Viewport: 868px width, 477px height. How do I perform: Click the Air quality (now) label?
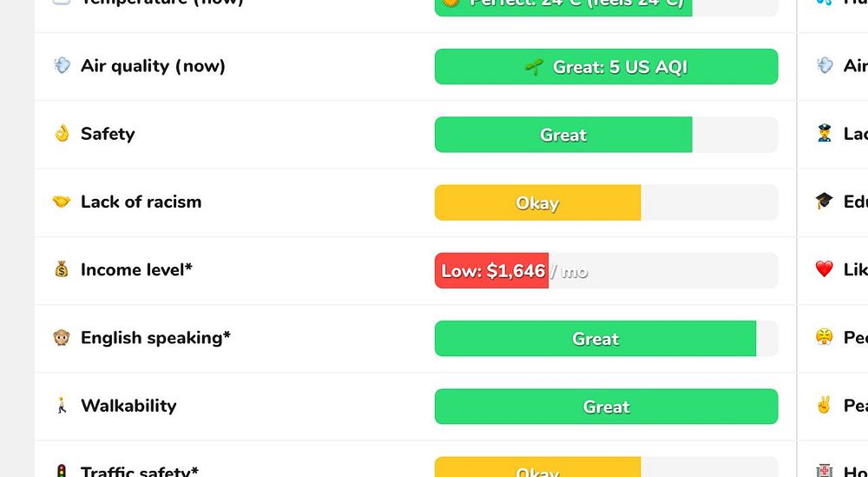pyautogui.click(x=154, y=66)
